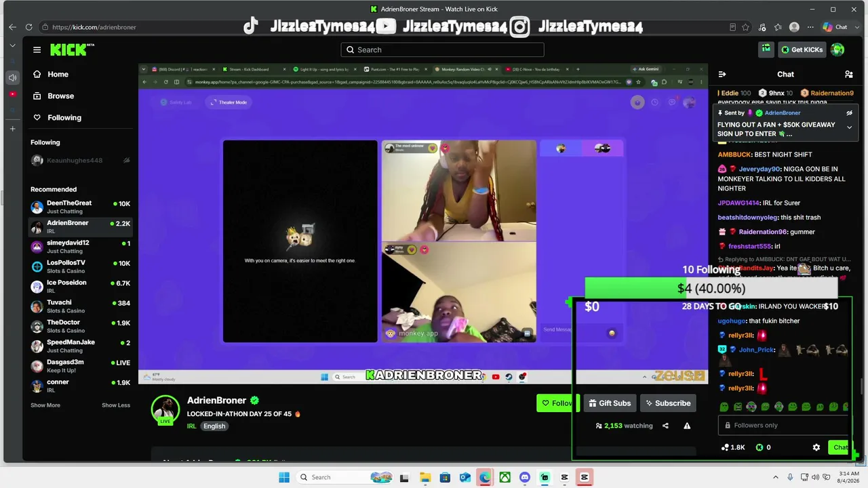Report the stream via the warning triangle
The image size is (868, 488).
[x=687, y=426]
